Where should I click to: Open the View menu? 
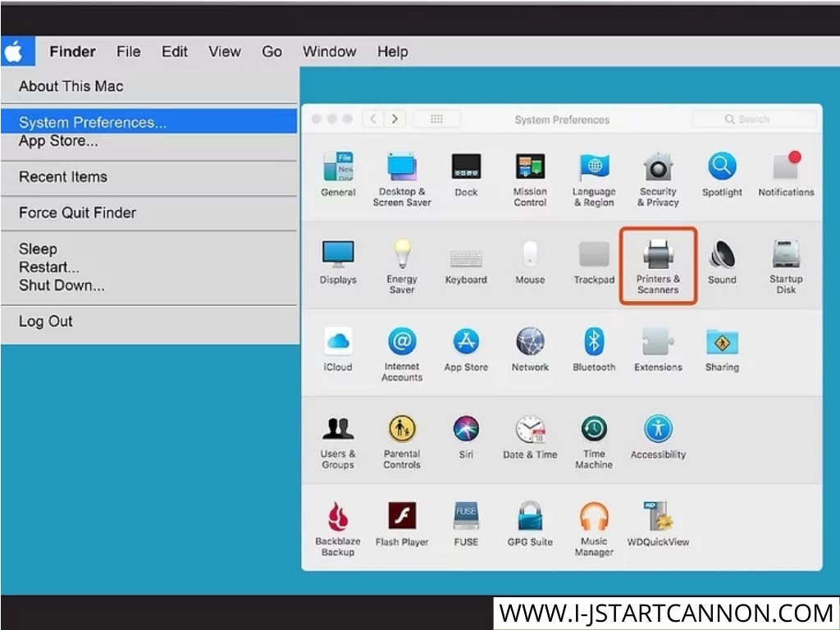pyautogui.click(x=225, y=52)
